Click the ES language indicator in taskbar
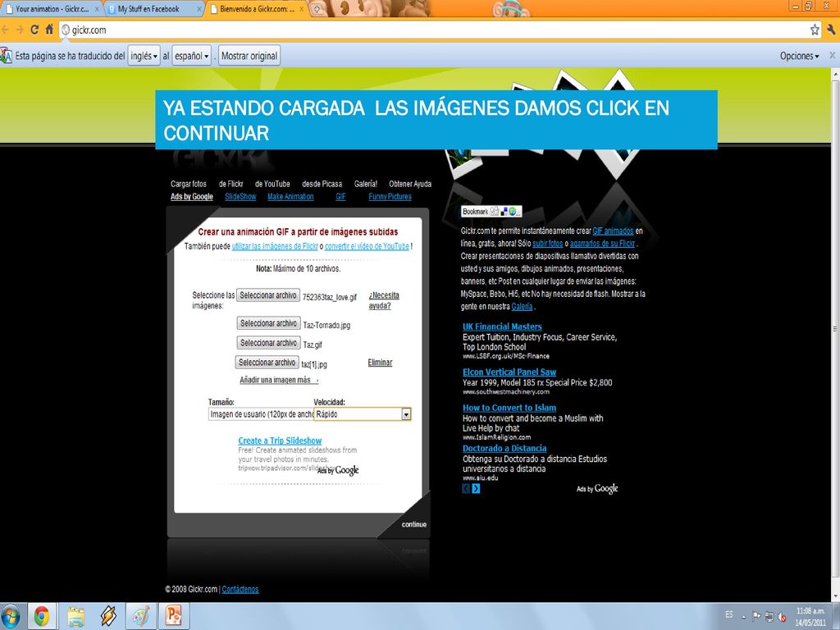 728,614
